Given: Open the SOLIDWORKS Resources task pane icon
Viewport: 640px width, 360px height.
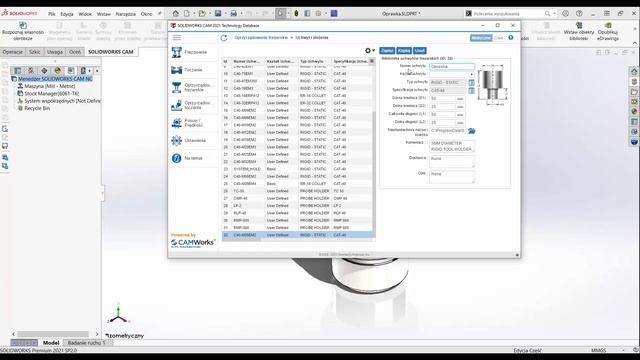Looking at the screenshot, I should point(634,71).
